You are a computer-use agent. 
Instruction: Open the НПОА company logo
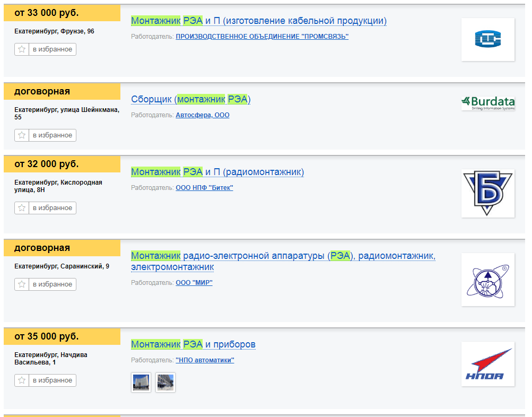[487, 363]
